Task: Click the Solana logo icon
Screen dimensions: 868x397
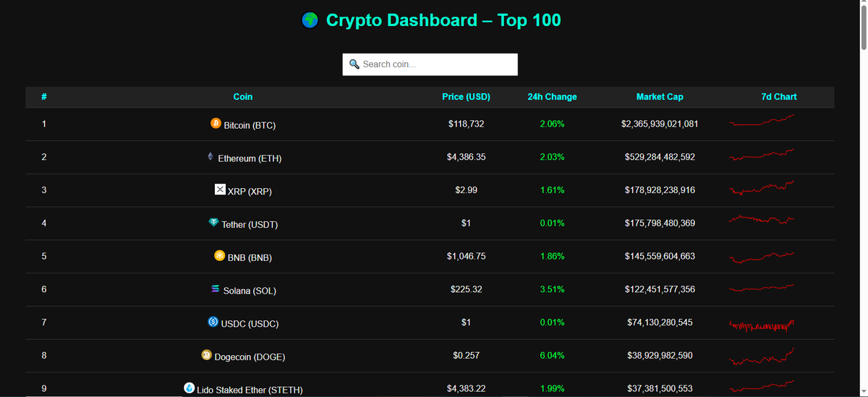Action: pyautogui.click(x=215, y=289)
